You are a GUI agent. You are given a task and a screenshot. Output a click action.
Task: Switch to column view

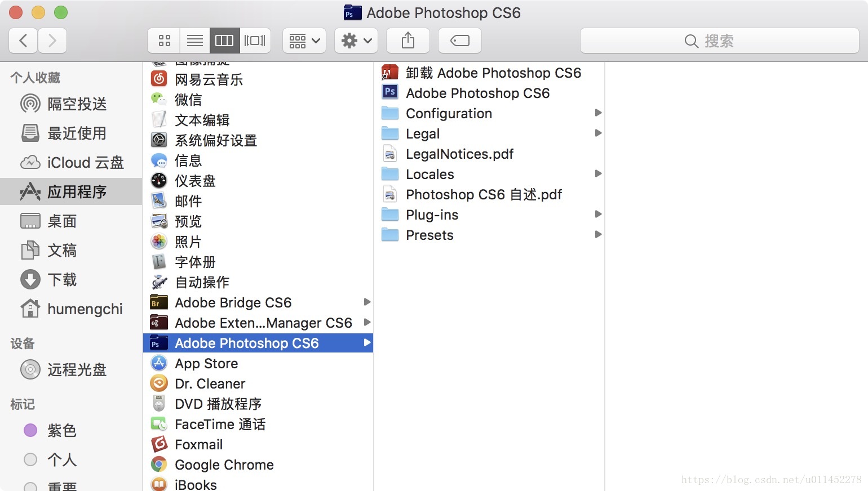point(224,41)
